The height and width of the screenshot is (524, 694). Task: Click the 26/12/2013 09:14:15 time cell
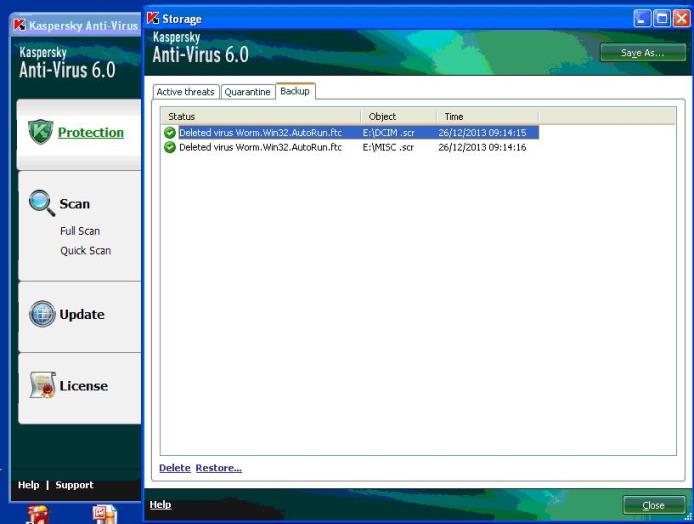click(482, 132)
